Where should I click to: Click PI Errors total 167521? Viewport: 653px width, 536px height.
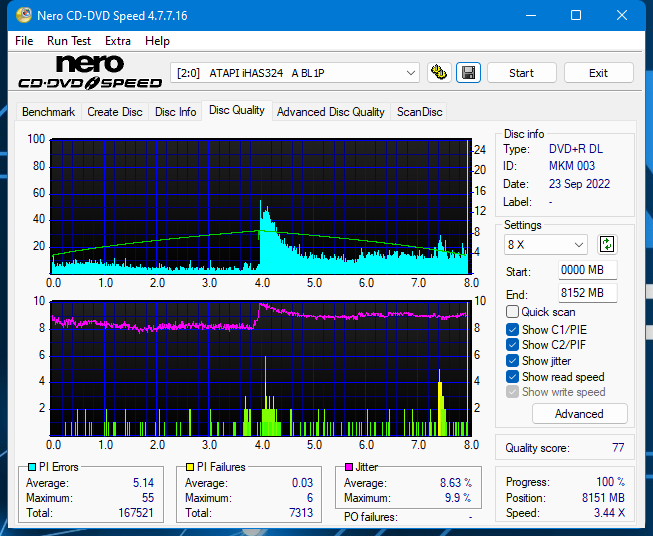[136, 513]
